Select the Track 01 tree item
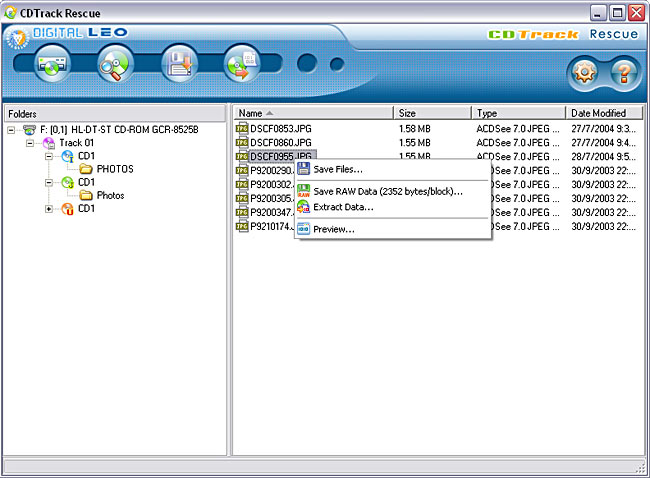 coord(77,143)
